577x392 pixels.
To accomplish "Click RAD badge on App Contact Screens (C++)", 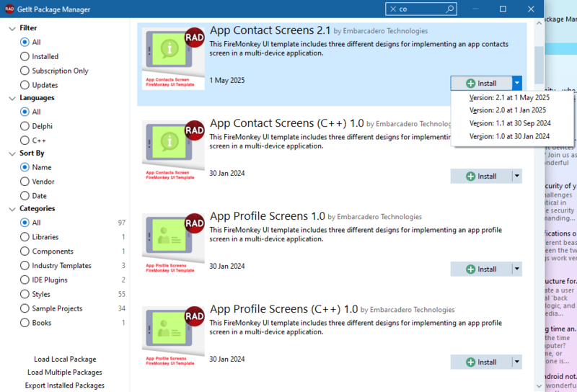I will [x=194, y=130].
